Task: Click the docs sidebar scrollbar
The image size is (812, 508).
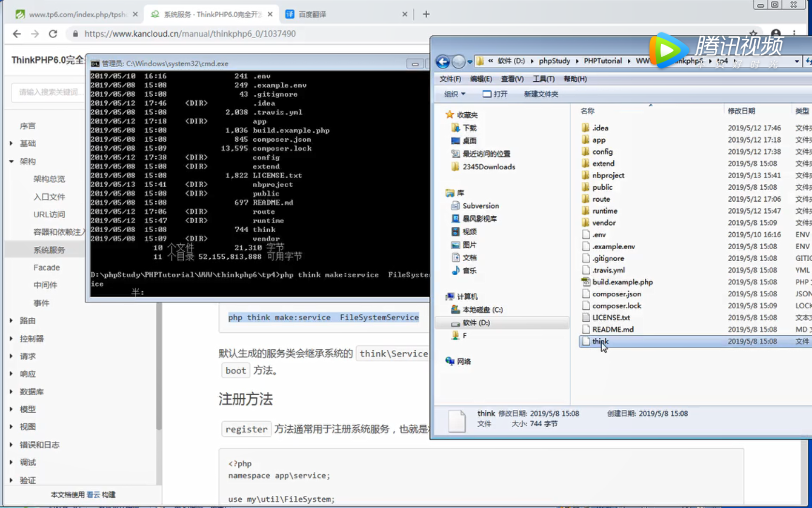Action: coord(159,366)
